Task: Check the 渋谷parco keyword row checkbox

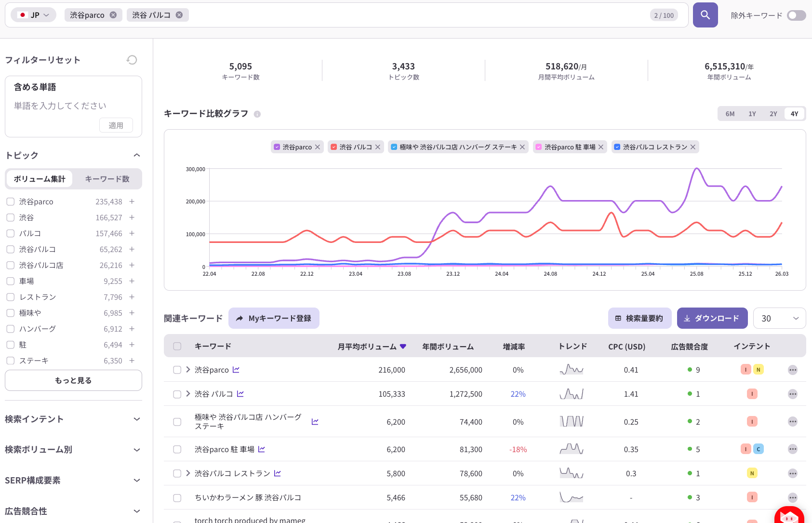Action: [x=177, y=370]
